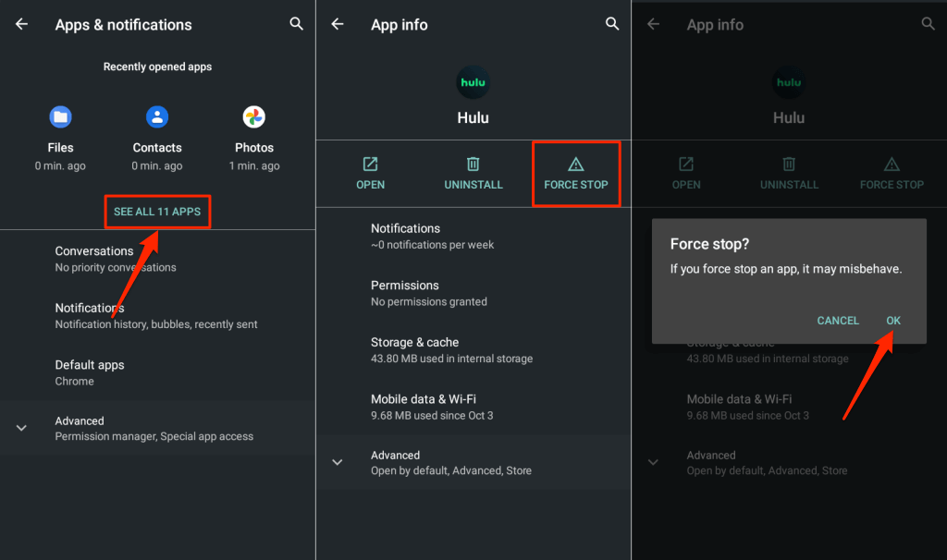Expand the Advanced section in Apps settings
Image resolution: width=947 pixels, height=560 pixels.
click(x=157, y=427)
